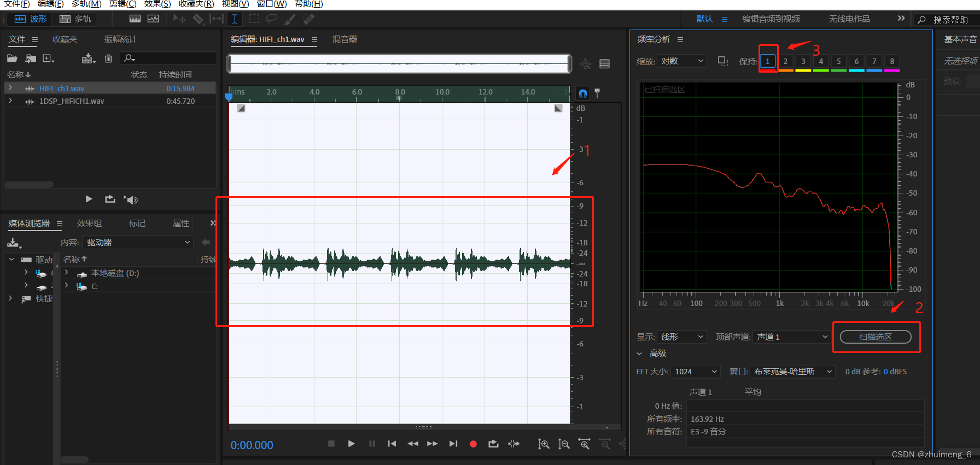Click hold button 2 with orange swatch
980x465 pixels.
click(785, 62)
